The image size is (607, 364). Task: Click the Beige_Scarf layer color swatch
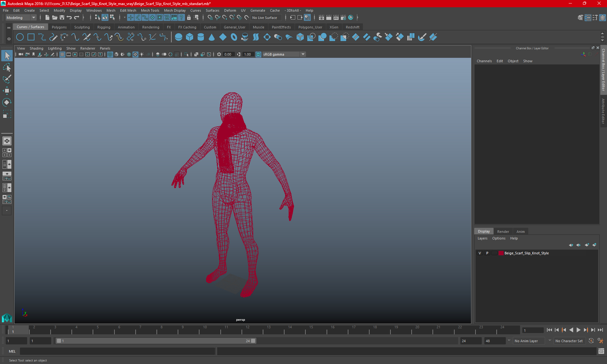tap(501, 253)
